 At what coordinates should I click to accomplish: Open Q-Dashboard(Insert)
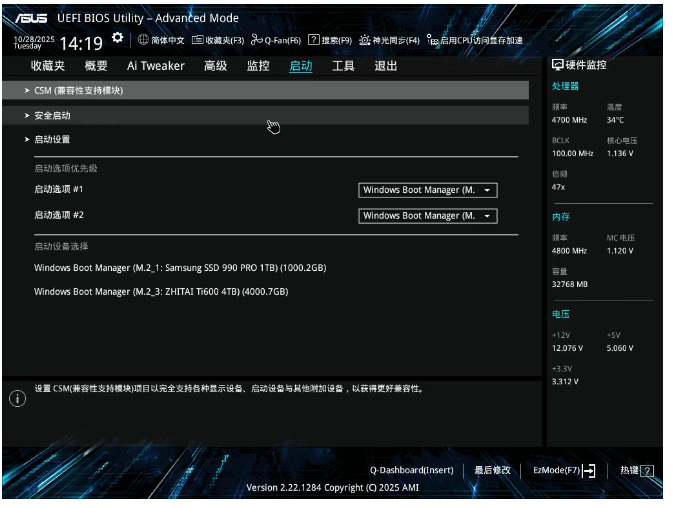click(x=411, y=470)
